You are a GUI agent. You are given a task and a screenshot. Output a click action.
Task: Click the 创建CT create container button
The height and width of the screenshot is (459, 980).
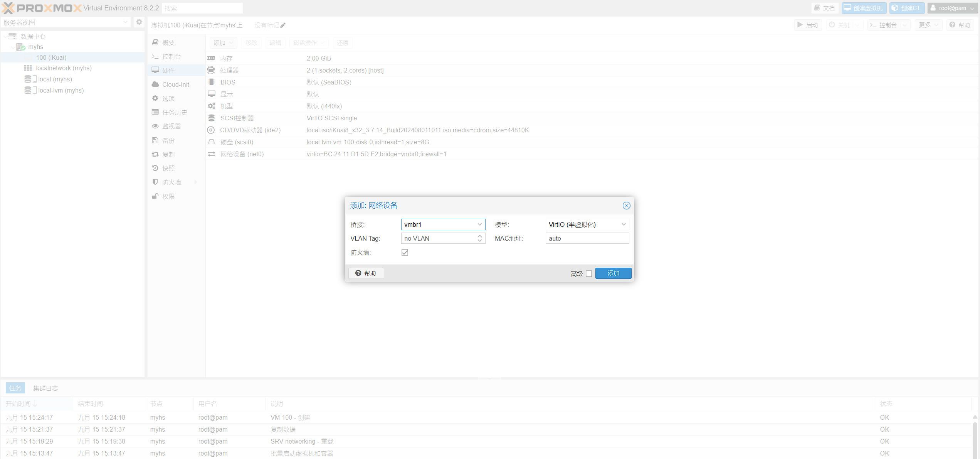click(907, 8)
